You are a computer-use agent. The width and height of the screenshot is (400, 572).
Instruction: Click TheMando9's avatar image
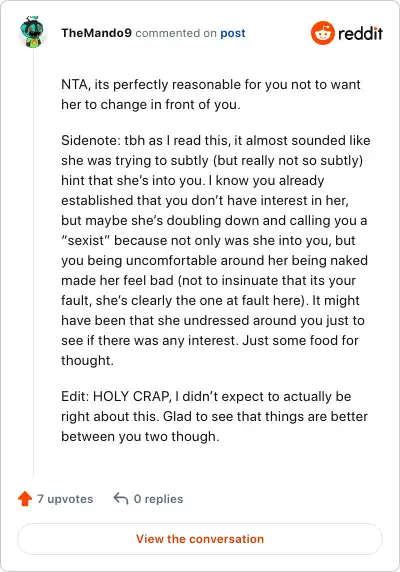(x=32, y=32)
